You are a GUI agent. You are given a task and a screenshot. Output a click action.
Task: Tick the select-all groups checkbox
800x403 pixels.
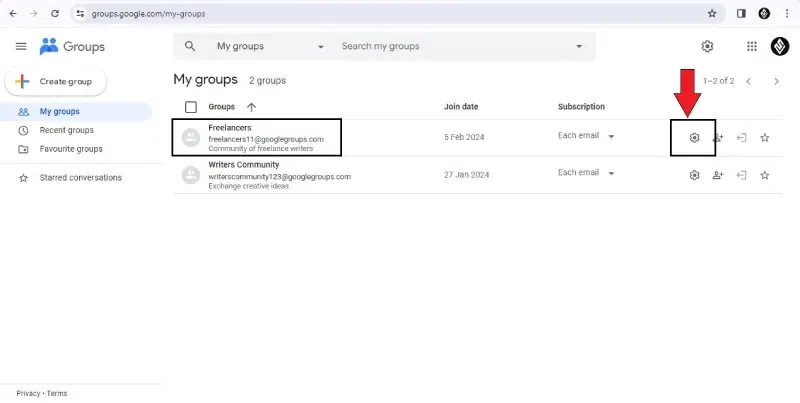pos(191,107)
